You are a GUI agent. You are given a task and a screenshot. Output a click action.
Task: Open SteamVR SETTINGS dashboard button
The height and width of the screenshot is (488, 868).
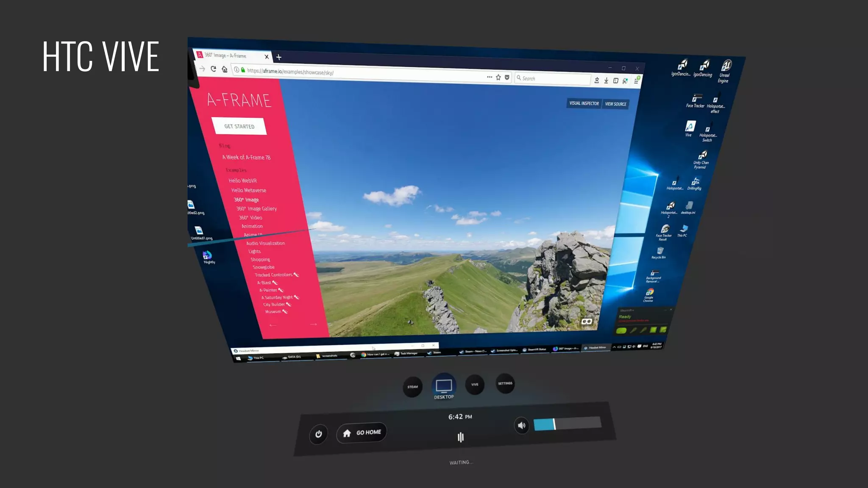[505, 383]
